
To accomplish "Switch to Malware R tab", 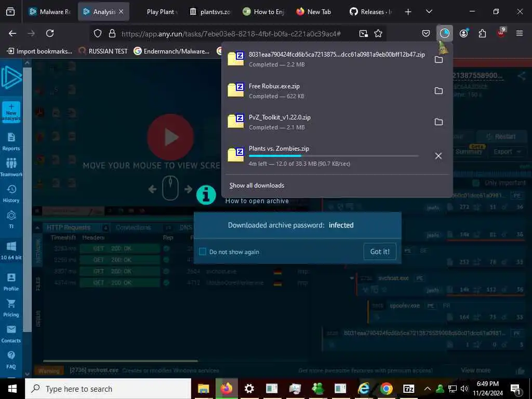I will coord(49,12).
